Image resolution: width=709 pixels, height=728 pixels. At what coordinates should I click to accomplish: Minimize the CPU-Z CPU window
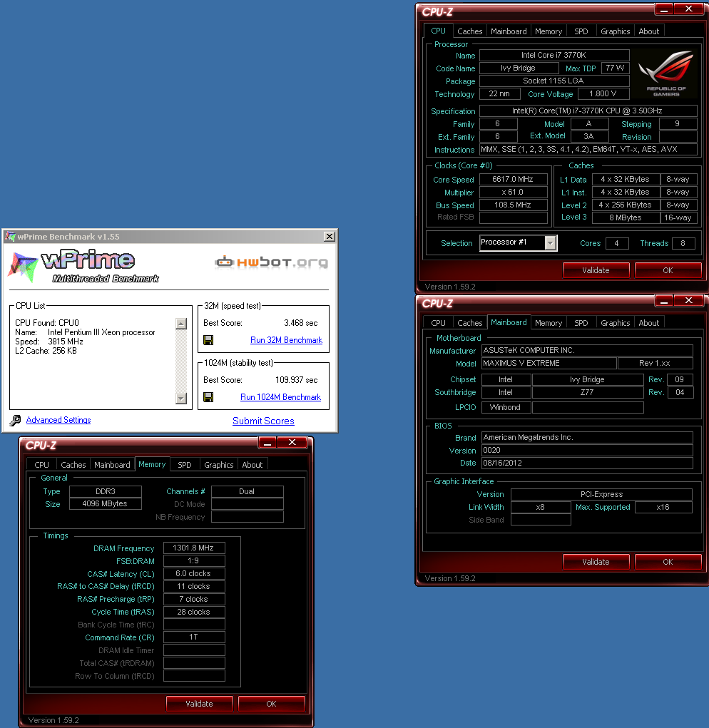[x=664, y=9]
